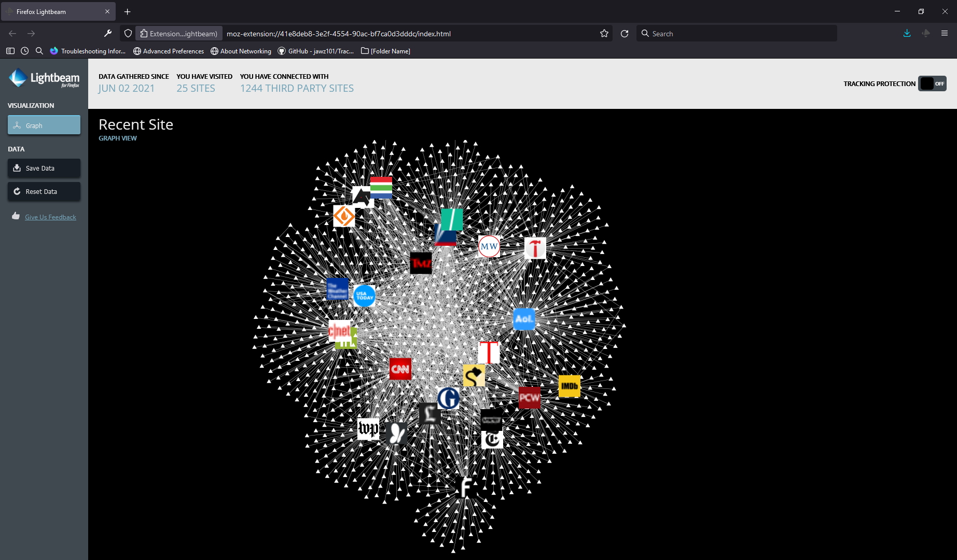The image size is (957, 560).
Task: Click 1244 THIRD PARTY SITES text
Action: 297,88
